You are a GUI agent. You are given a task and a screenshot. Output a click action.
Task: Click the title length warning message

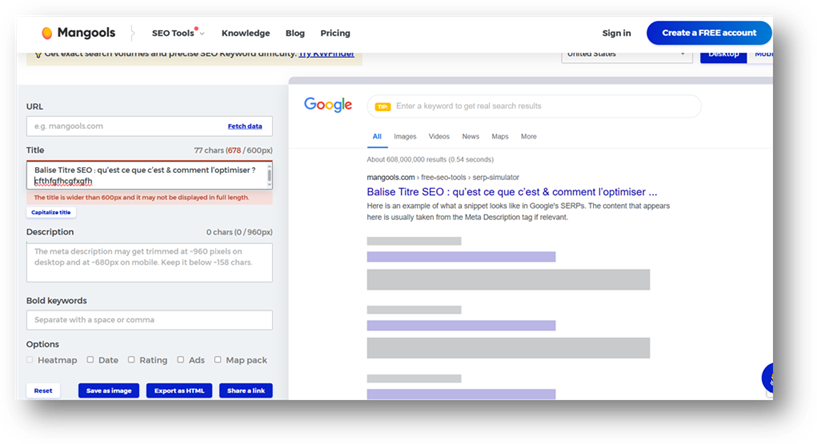pyautogui.click(x=149, y=198)
